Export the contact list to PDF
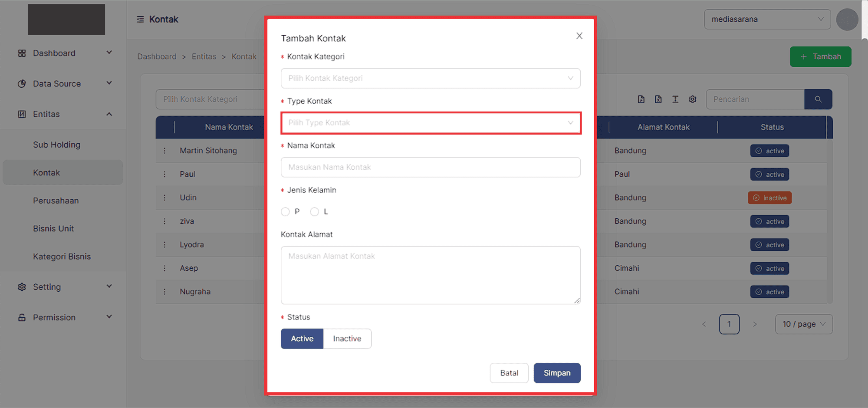Viewport: 868px width, 408px height. [641, 99]
